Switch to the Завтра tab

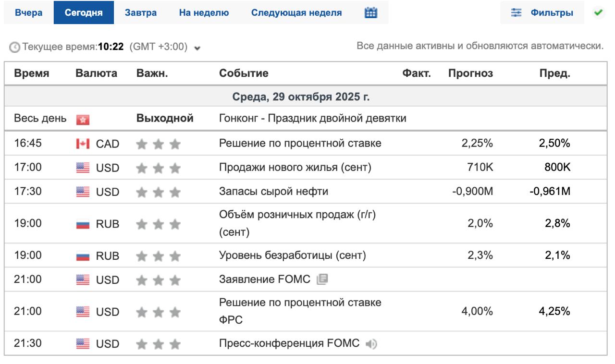[x=142, y=13]
